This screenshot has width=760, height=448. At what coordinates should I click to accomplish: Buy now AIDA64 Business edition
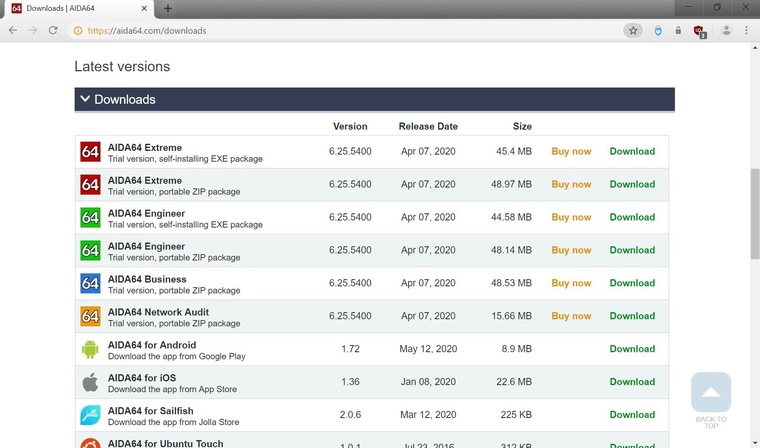(x=571, y=283)
